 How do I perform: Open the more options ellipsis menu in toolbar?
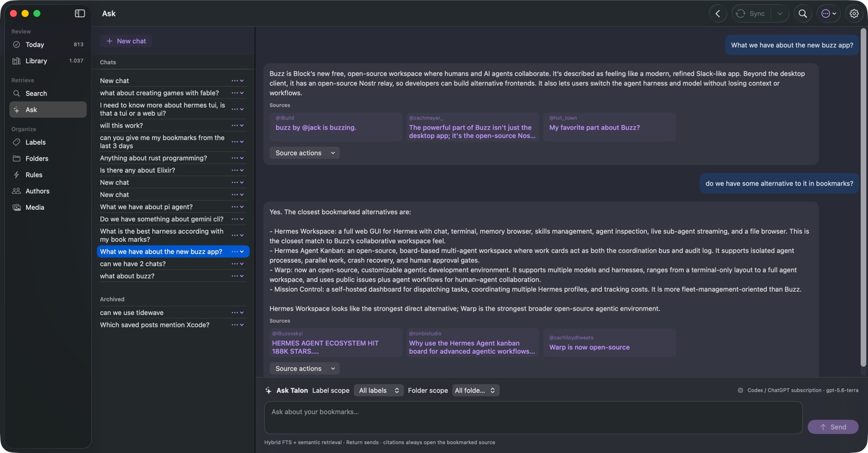click(x=829, y=14)
